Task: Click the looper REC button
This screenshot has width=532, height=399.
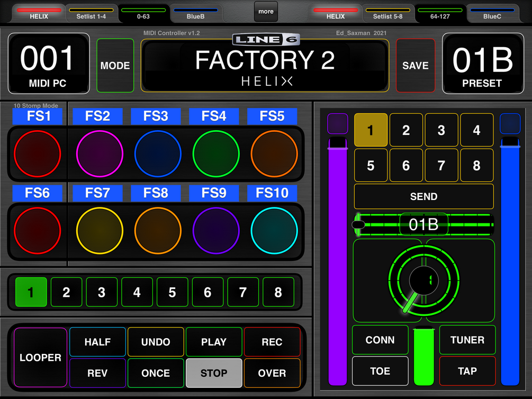Action: (x=272, y=342)
